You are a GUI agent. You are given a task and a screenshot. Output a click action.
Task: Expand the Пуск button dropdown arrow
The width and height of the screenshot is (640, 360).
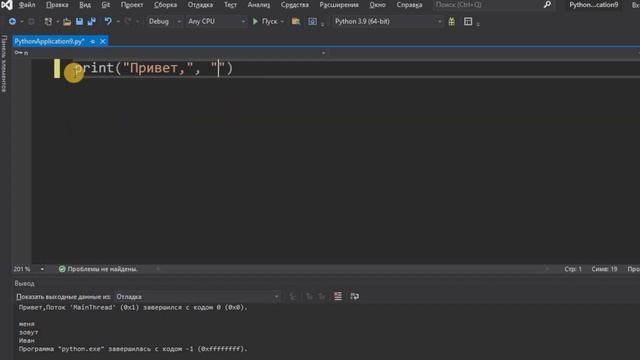282,22
